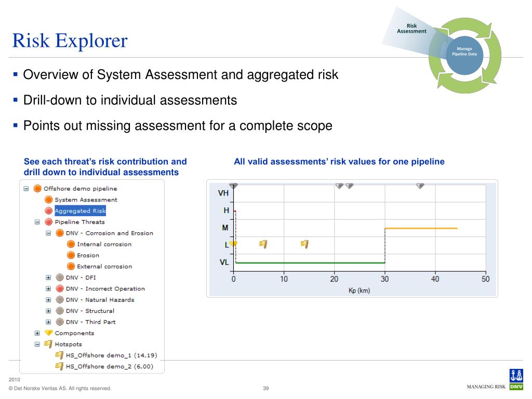
Task: Click the External corrosion orange status icon
Action: pos(71,267)
